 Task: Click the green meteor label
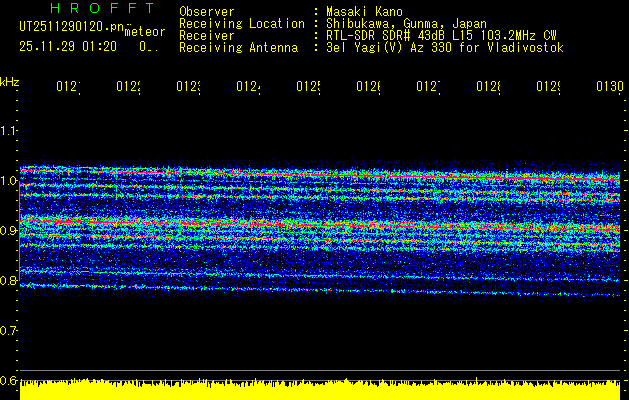(x=145, y=32)
